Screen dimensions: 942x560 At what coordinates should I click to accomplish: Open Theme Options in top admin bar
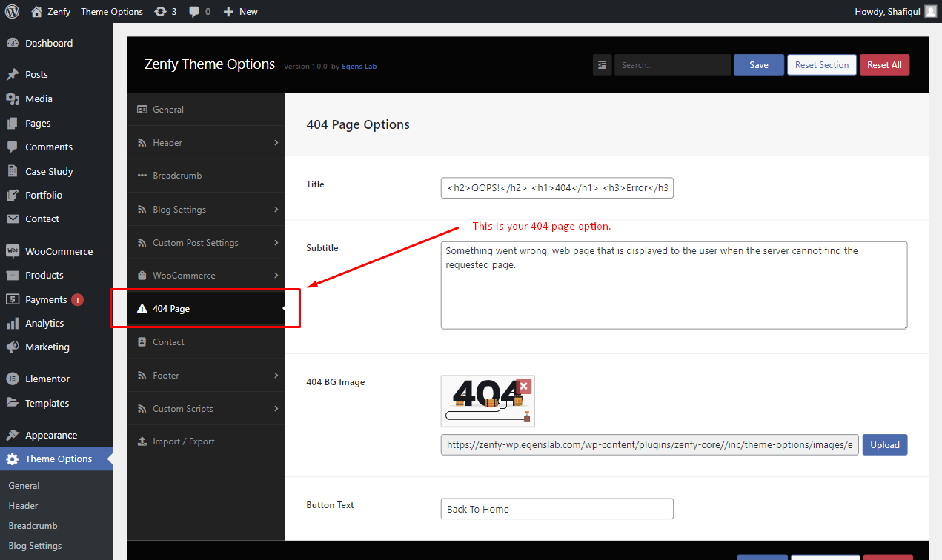point(112,12)
